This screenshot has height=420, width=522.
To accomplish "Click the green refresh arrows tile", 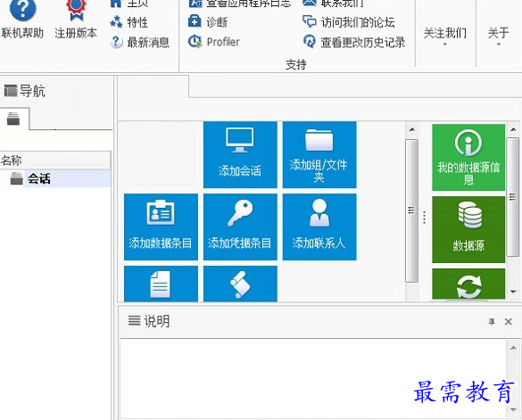I will [x=468, y=284].
